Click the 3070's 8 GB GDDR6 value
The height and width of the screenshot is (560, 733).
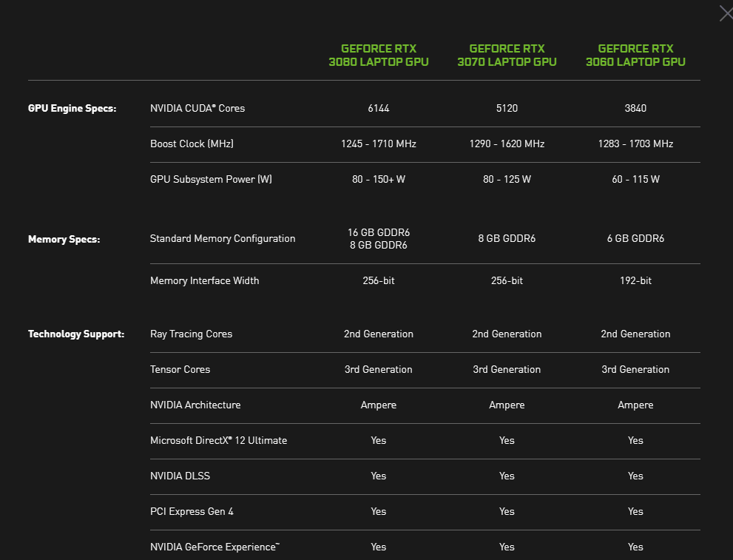coord(507,238)
